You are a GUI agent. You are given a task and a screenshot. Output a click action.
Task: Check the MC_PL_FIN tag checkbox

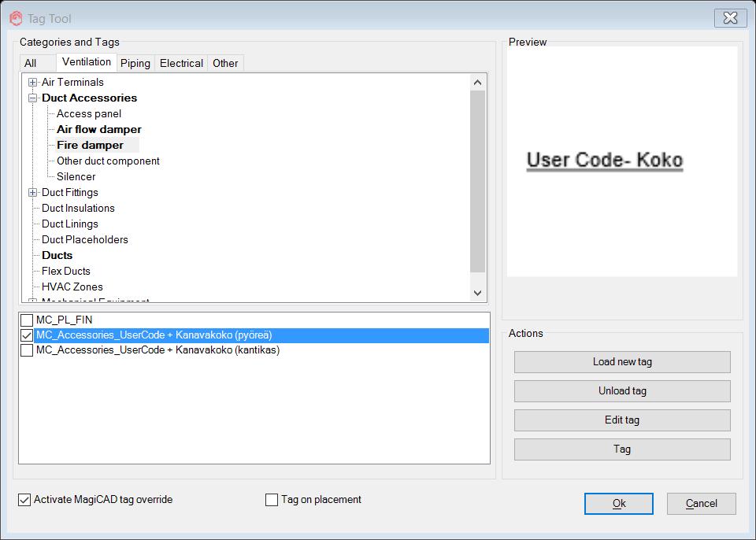pyautogui.click(x=27, y=320)
